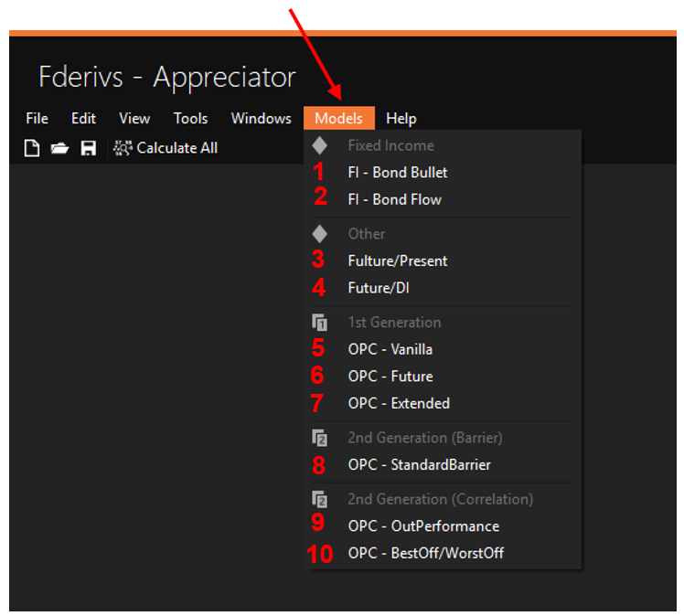Viewport: 684px width, 616px height.
Task: Open the Windows menu
Action: coord(261,119)
